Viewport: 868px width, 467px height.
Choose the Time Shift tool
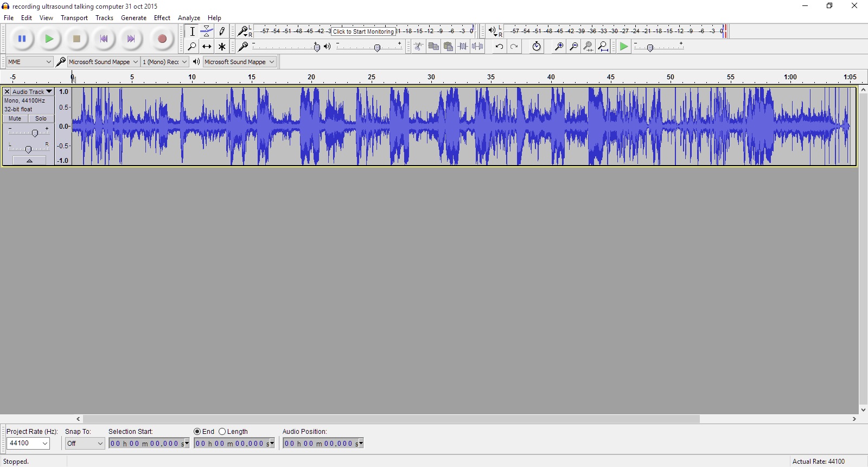tap(207, 47)
